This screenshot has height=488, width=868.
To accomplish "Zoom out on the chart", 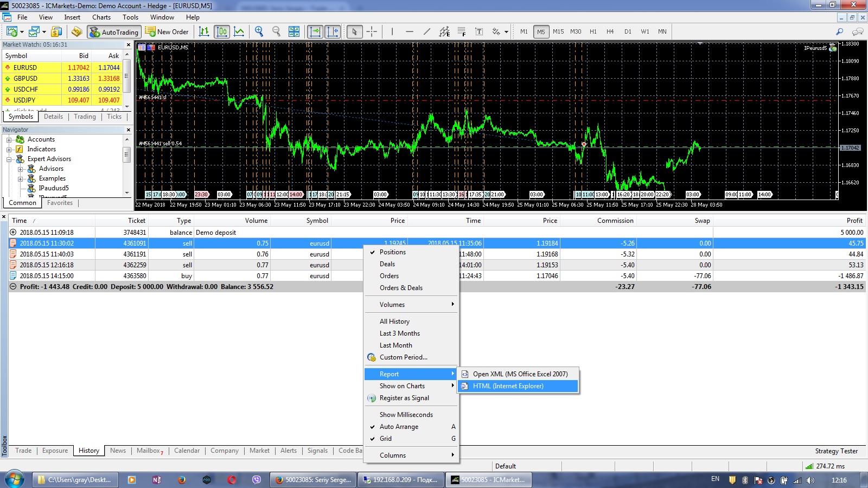I will pos(276,31).
